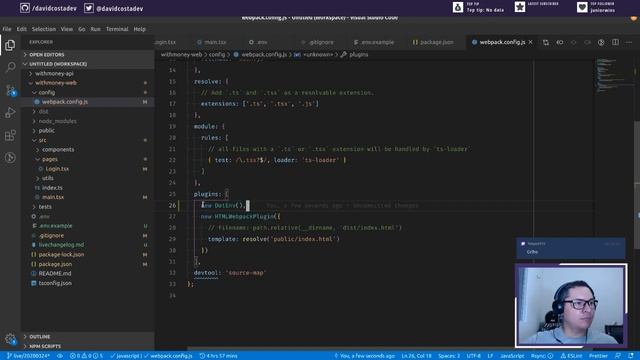Click the JavaScript language mode in status bar
The height and width of the screenshot is (360, 640).
pyautogui.click(x=512, y=356)
